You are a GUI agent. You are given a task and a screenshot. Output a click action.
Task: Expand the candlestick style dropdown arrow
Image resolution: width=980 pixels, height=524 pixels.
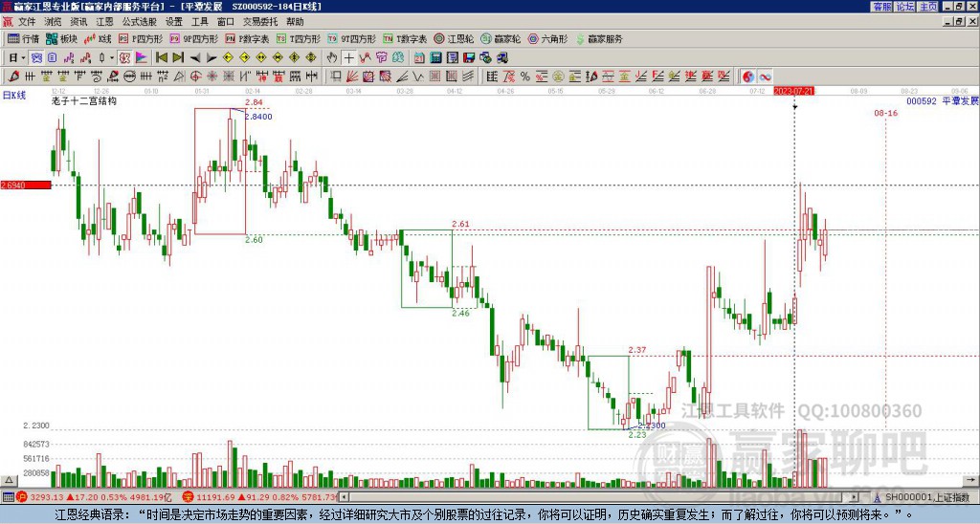click(112, 58)
